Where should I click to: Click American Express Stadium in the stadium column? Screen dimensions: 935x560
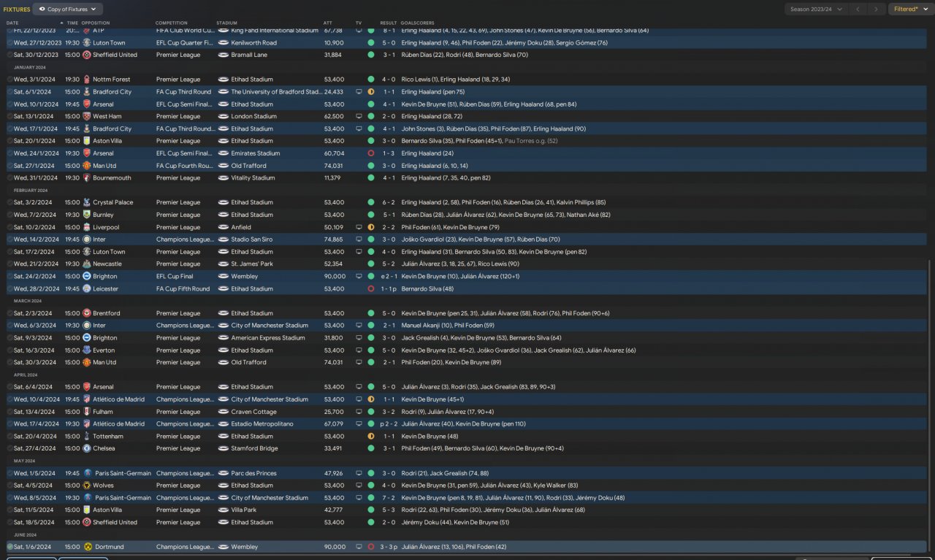[268, 338]
